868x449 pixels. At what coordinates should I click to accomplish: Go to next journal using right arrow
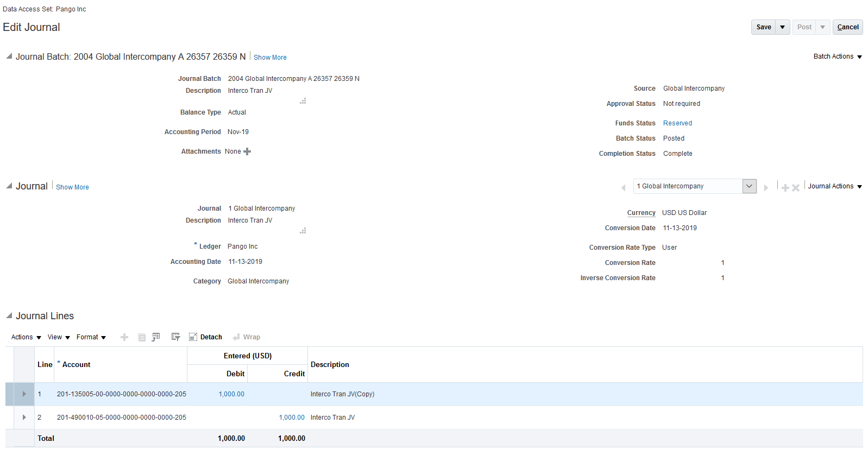click(766, 187)
